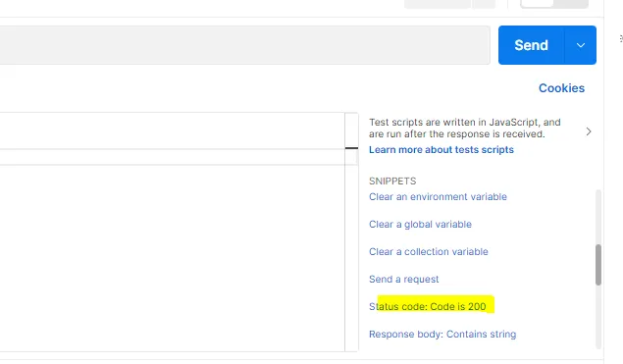Open Learn more about tests scripts
The height and width of the screenshot is (364, 623).
tap(441, 150)
